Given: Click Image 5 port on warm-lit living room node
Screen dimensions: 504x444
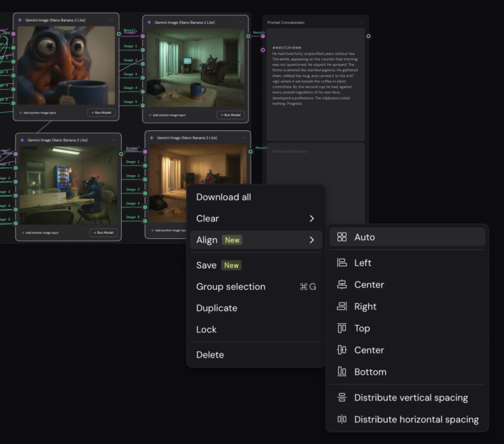Looking at the screenshot, I should click(145, 221).
